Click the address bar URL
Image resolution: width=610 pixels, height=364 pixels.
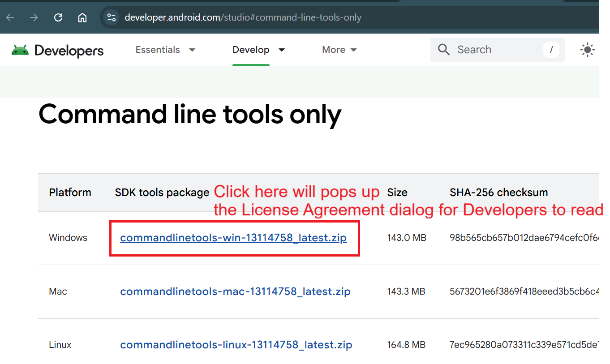[243, 17]
